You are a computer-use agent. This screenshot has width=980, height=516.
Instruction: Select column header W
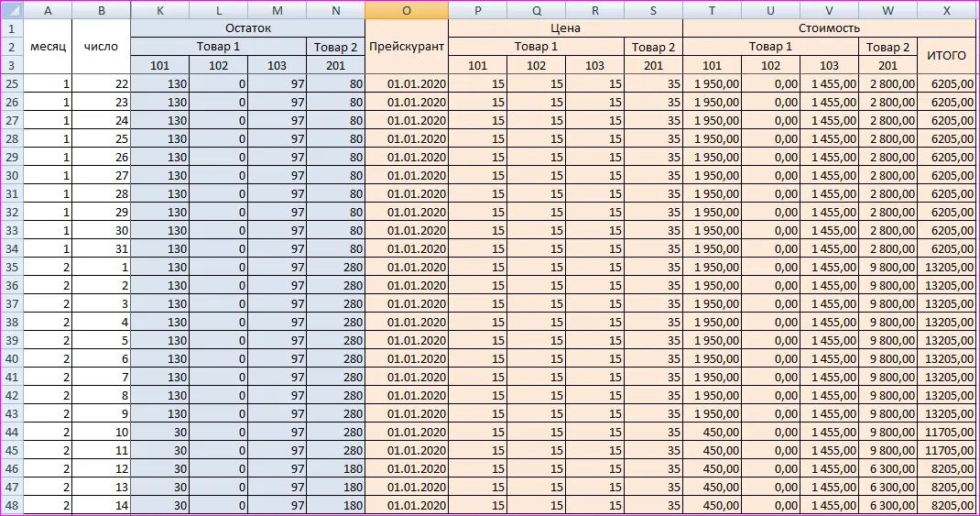tap(887, 10)
